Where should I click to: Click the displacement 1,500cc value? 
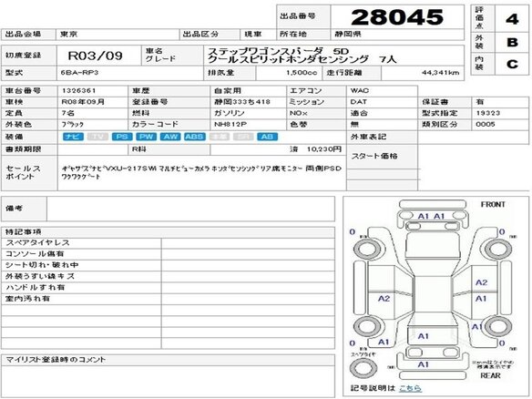tap(302, 73)
